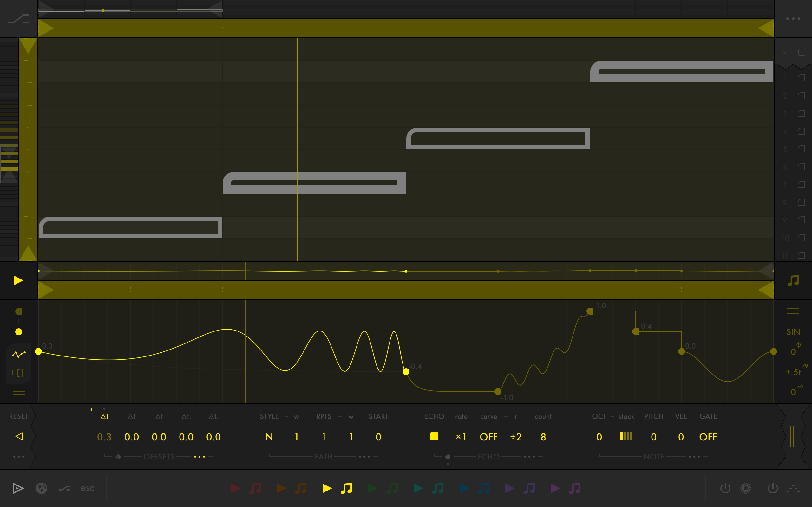This screenshot has height=507, width=812.
Task: Expand the NOTE section three-dot menu
Action: click(x=694, y=457)
